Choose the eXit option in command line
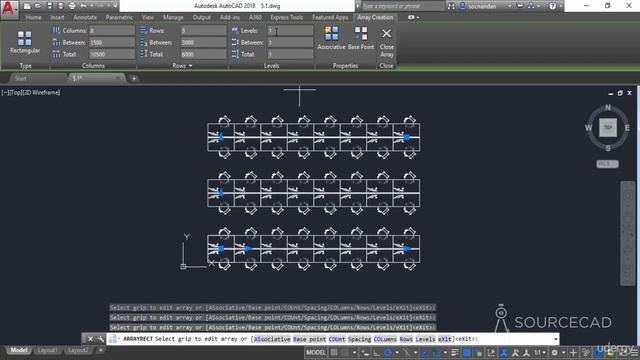 click(445, 339)
